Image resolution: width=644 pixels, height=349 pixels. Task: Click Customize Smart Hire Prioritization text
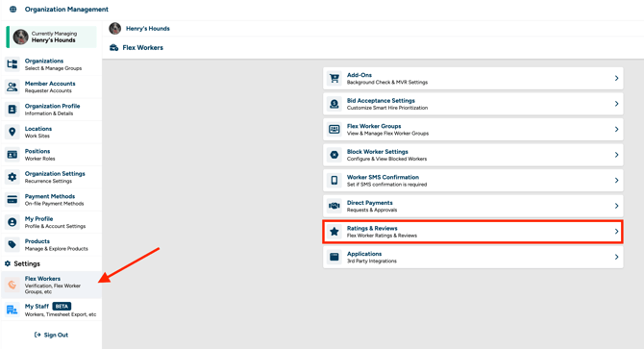(x=387, y=108)
